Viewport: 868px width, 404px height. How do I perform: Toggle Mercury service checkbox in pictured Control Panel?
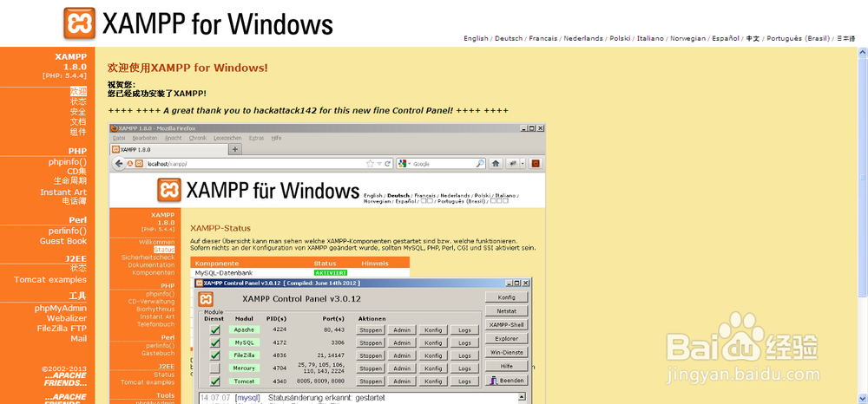[214, 368]
